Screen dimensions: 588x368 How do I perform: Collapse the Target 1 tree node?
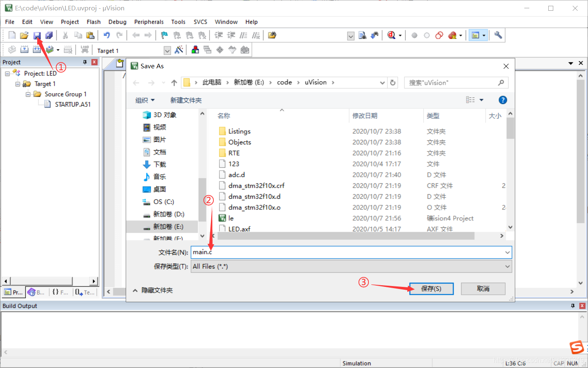point(18,84)
